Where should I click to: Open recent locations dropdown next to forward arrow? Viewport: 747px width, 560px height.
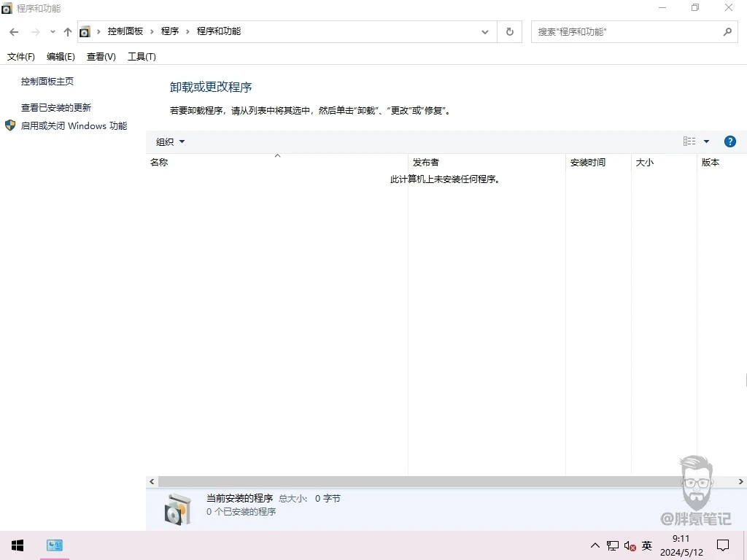pos(53,32)
